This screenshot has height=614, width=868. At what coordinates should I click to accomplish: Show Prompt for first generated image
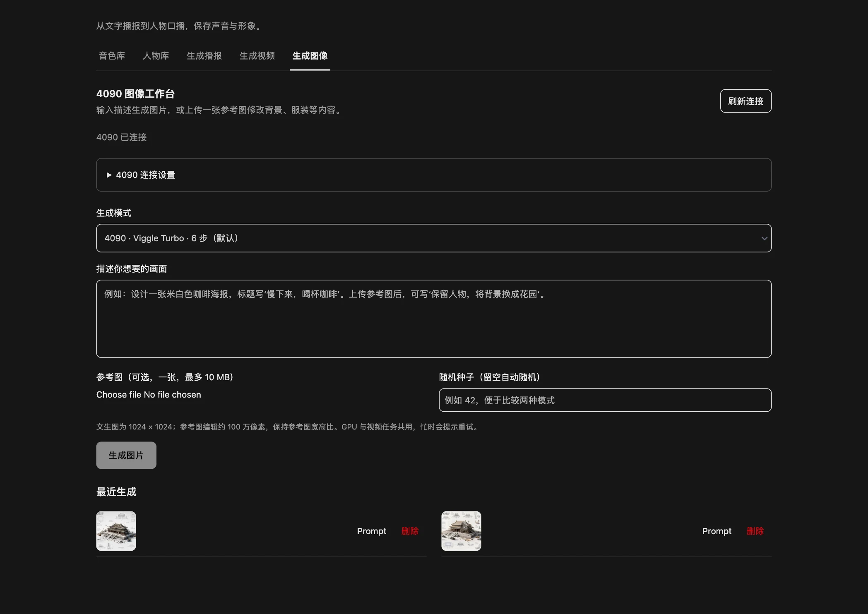click(372, 531)
